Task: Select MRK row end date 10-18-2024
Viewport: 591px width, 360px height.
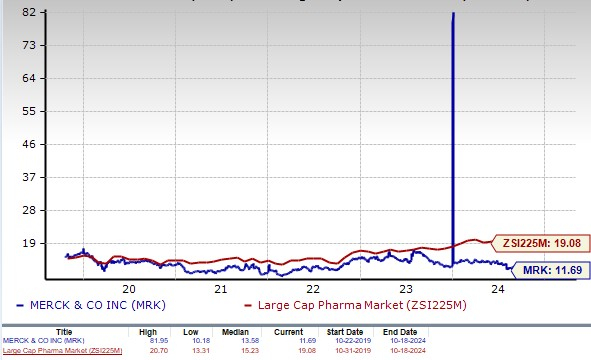Action: 408,341
